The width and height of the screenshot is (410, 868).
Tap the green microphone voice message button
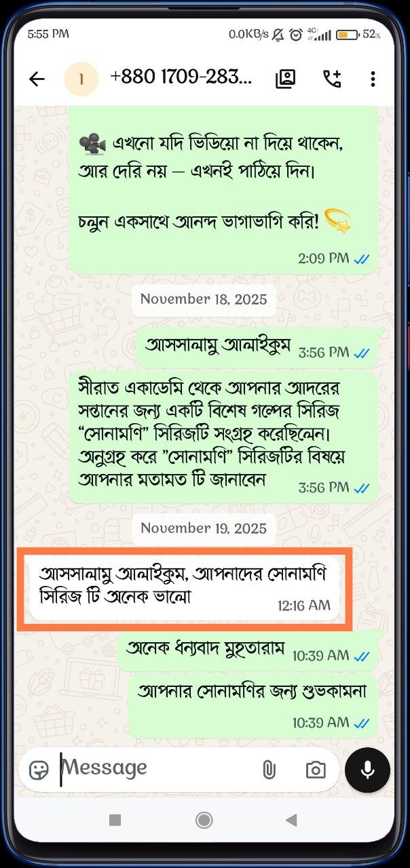[x=367, y=770]
